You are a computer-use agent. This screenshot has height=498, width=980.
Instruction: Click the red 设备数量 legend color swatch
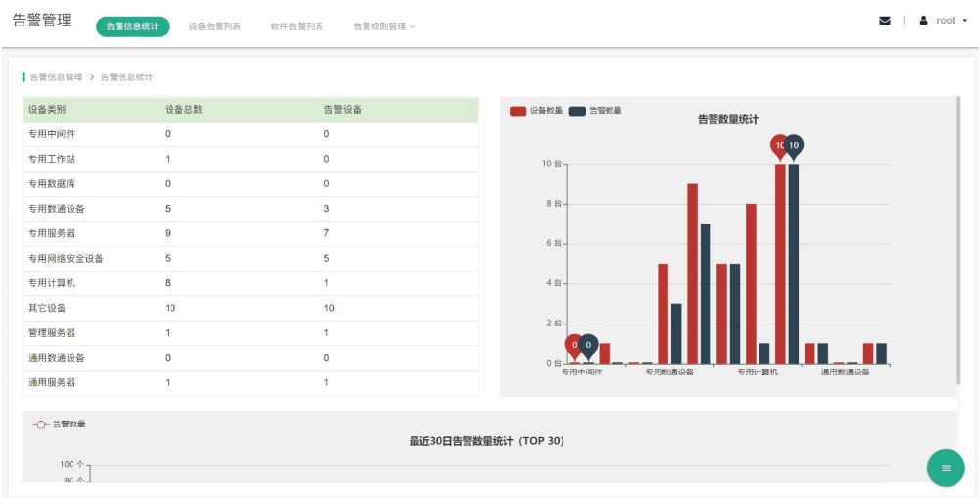click(518, 111)
